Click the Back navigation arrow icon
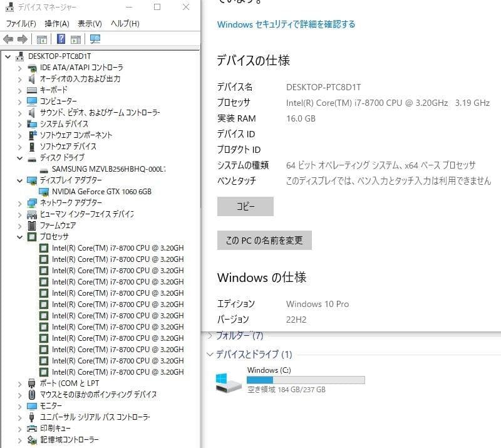Image resolution: width=501 pixels, height=448 pixels. [9, 39]
